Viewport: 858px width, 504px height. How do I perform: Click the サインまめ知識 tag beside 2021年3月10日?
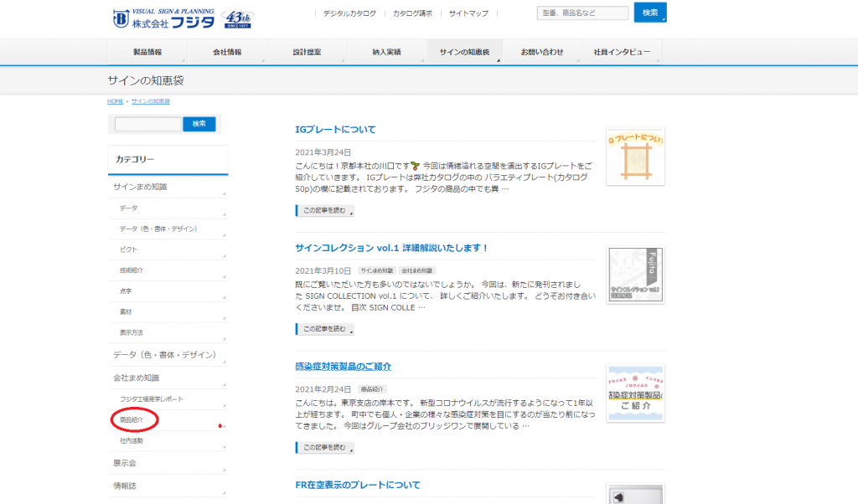(x=376, y=270)
